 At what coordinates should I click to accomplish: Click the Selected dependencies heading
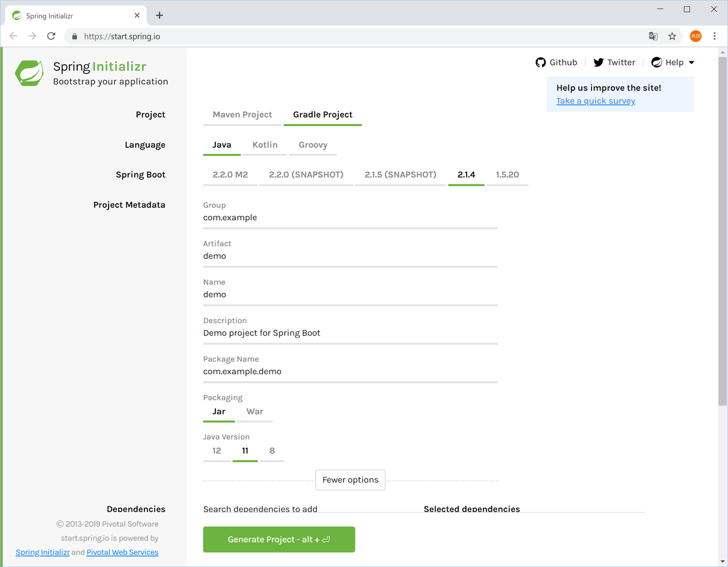click(472, 509)
